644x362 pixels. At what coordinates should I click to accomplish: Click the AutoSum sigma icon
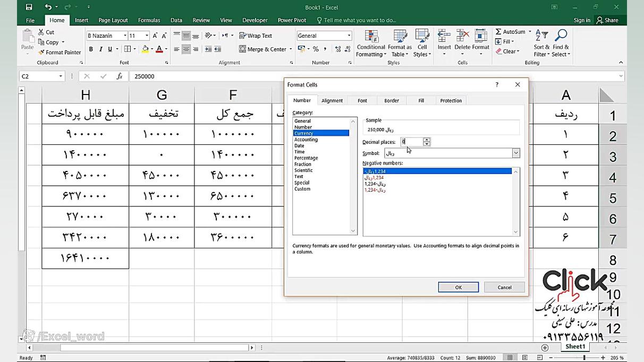click(x=498, y=32)
